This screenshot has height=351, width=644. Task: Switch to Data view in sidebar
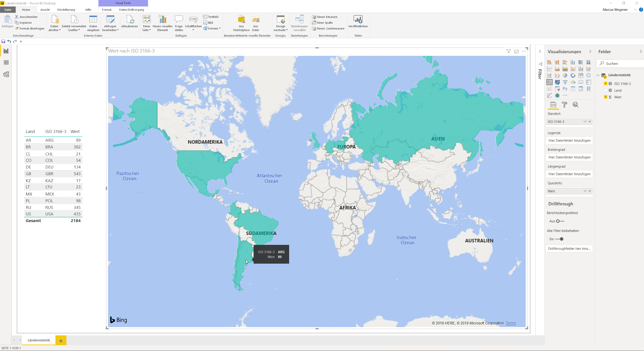pyautogui.click(x=6, y=63)
